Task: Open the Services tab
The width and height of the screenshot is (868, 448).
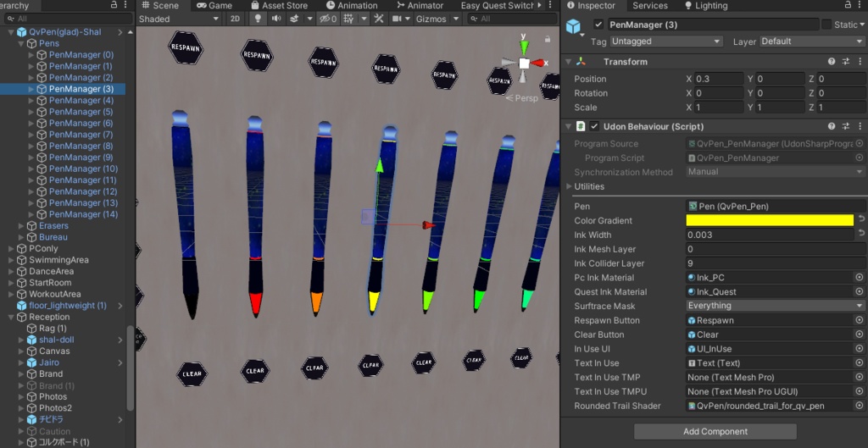Action: (x=650, y=6)
